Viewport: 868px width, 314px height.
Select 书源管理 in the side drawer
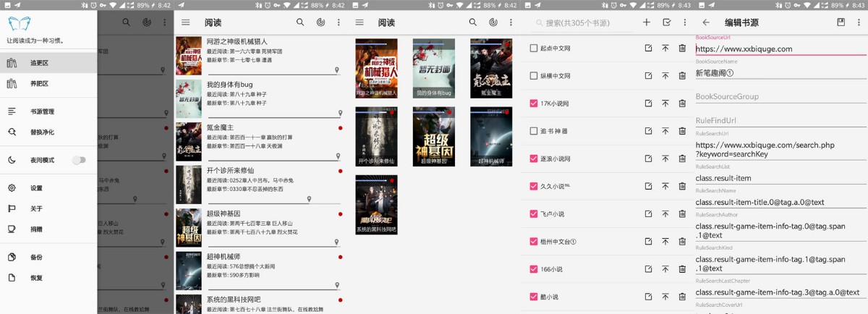point(42,111)
